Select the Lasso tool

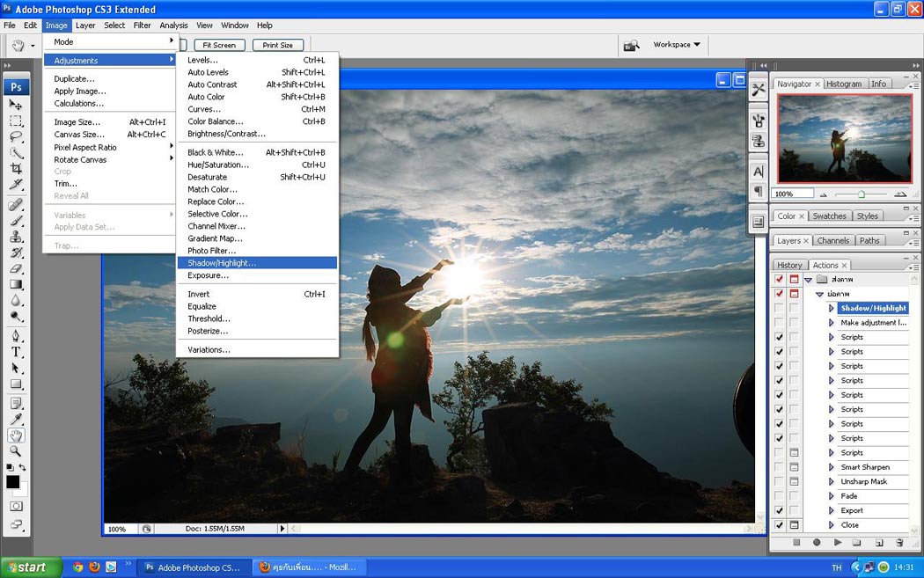click(16, 136)
